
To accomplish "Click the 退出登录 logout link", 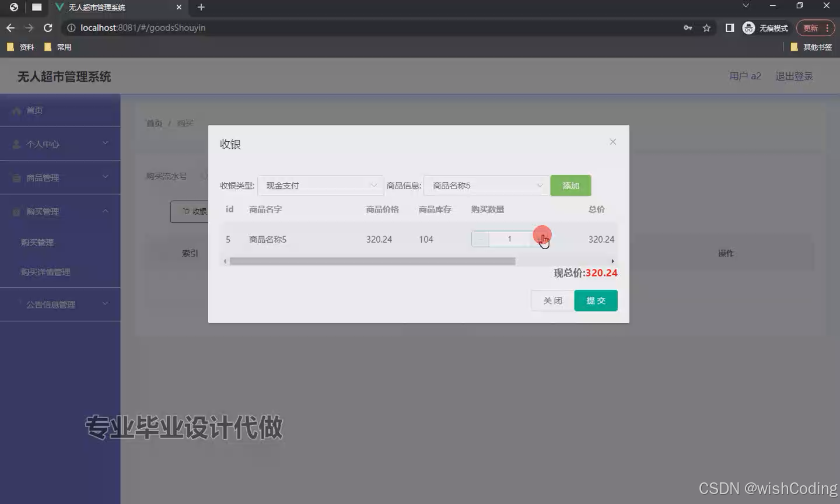I will point(794,76).
